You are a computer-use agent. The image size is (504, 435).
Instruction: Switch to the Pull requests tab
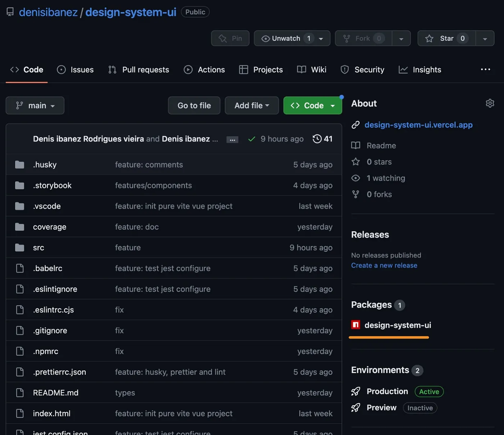tap(139, 70)
